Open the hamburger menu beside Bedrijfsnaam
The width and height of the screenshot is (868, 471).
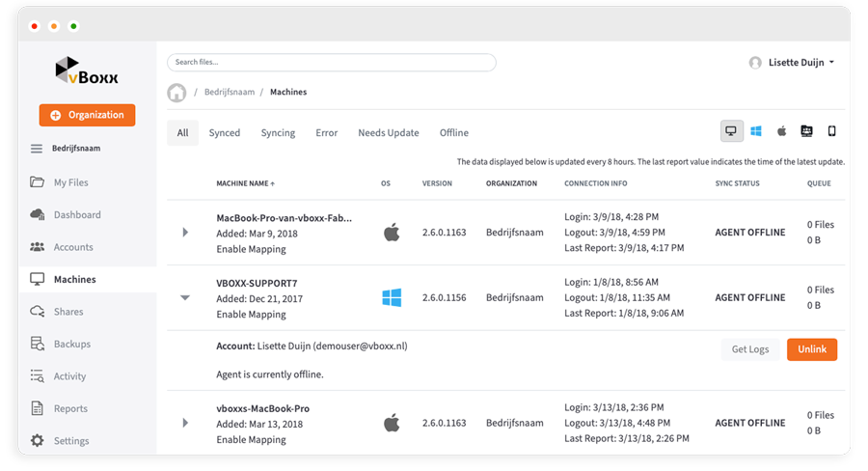[x=37, y=149]
